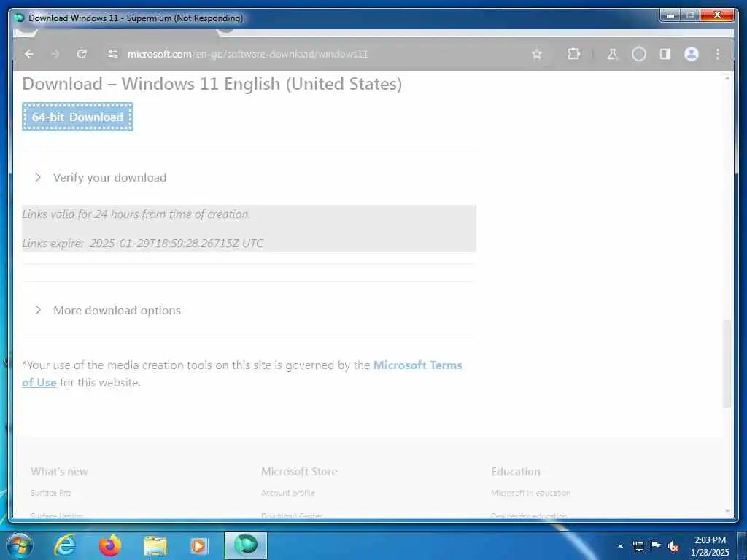
Task: Go back using the browser back arrow
Action: click(29, 54)
